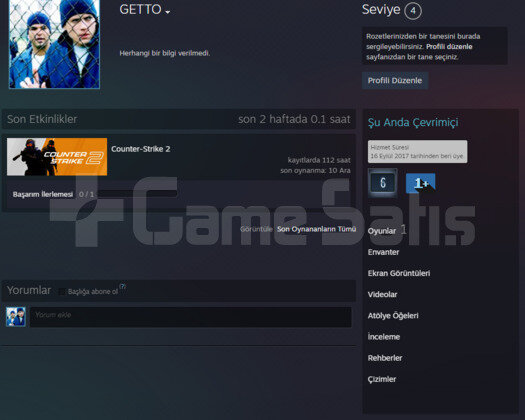Expand the GETTO username dropdown arrow
Screen dimensions: 525x420
pos(168,12)
